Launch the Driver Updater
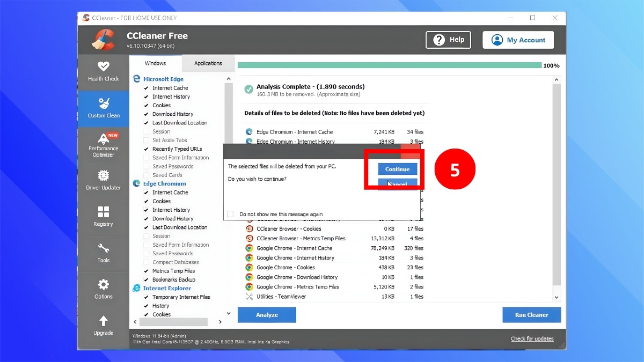Viewport: 644px width, 362px height. [x=103, y=181]
